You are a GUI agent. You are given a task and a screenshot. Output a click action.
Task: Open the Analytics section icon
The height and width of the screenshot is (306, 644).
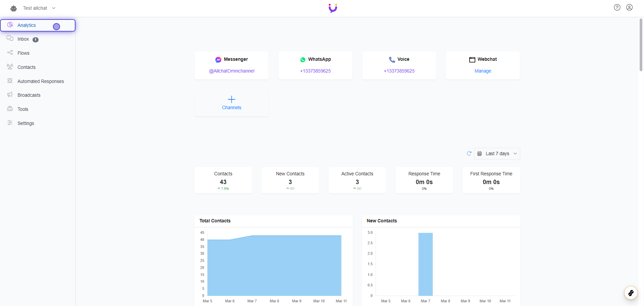point(10,25)
